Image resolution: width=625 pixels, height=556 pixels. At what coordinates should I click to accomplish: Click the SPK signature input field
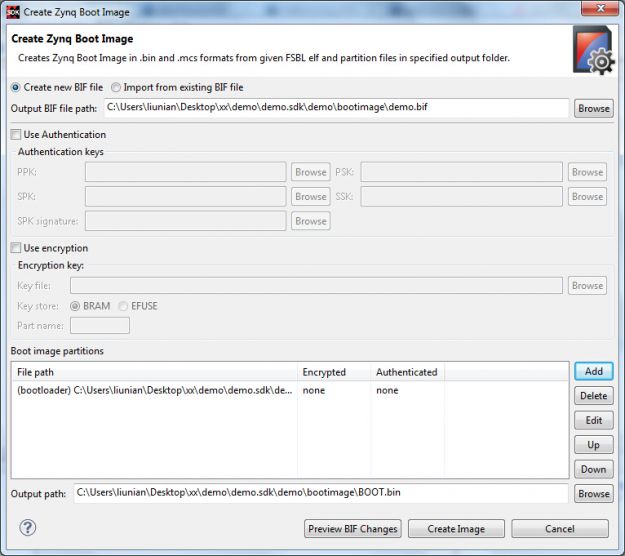(x=185, y=221)
